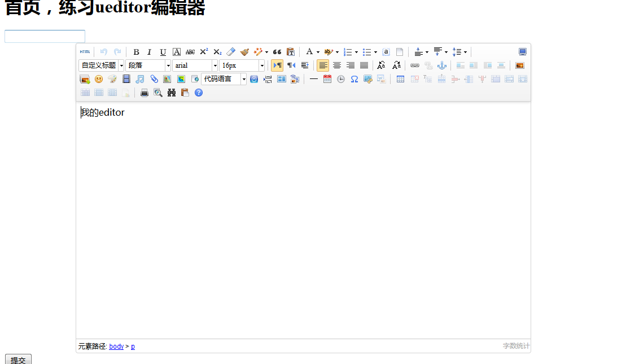Open multi-image upload dialog
Screen dimensions: 626x364
click(85, 79)
